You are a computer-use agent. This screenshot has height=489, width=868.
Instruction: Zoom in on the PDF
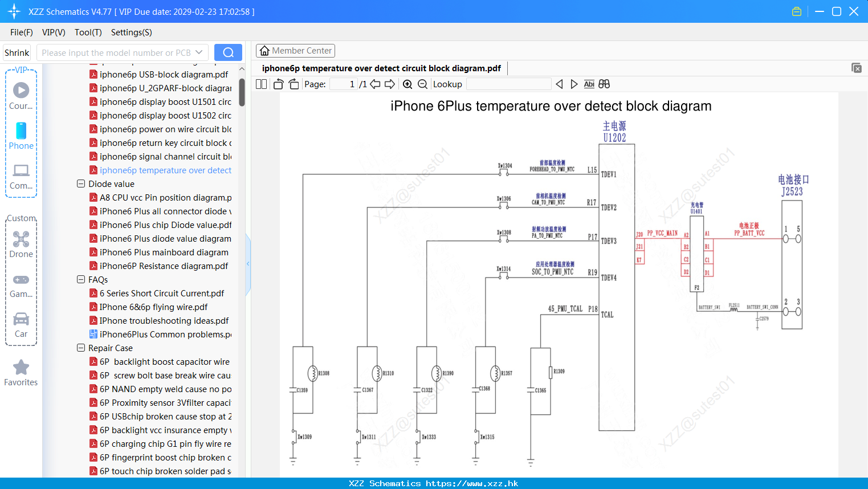click(407, 84)
